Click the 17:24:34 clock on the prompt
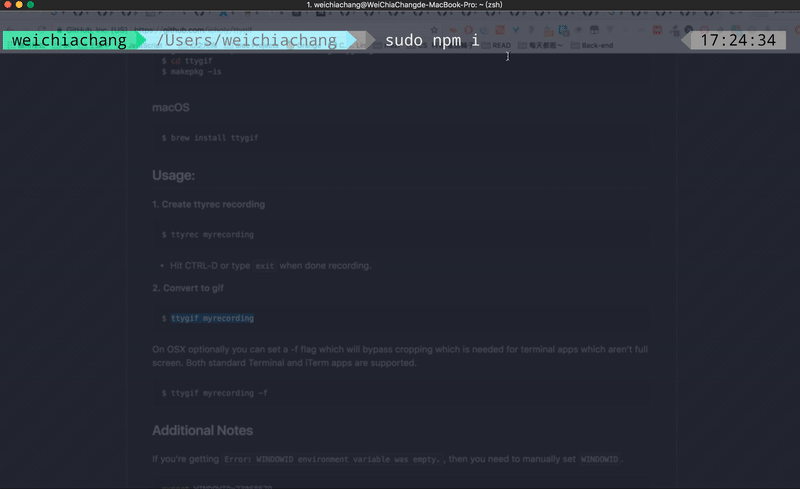This screenshot has width=800, height=489. (738, 40)
